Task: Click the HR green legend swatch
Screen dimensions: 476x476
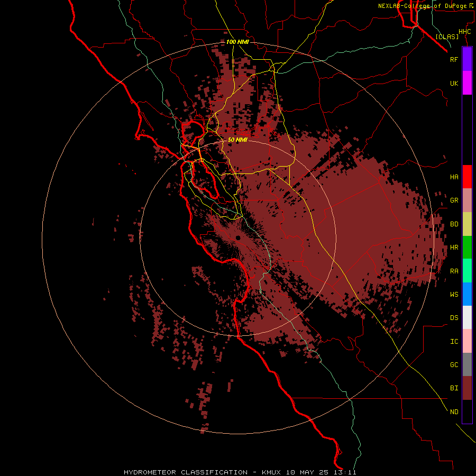Action: (x=467, y=247)
